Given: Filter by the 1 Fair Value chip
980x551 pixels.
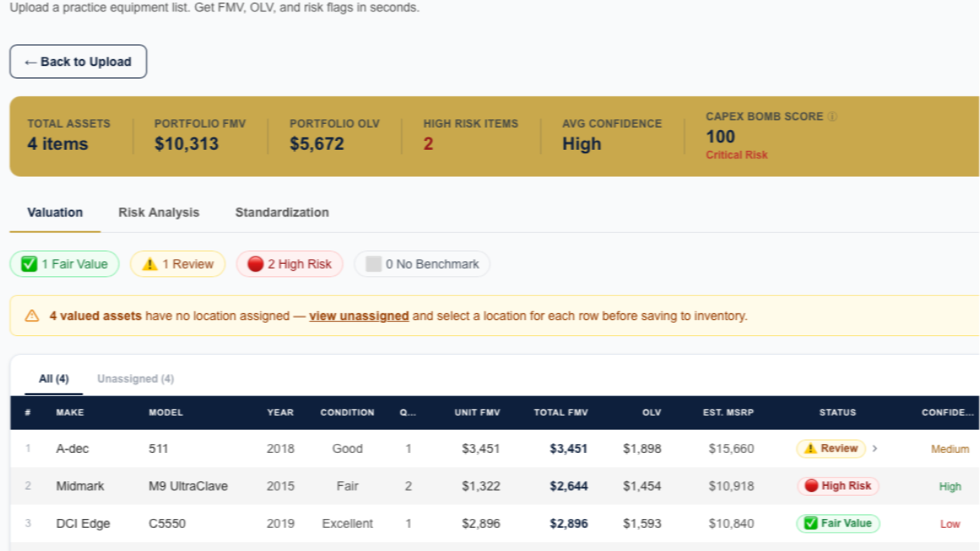Looking at the screenshot, I should pos(64,264).
